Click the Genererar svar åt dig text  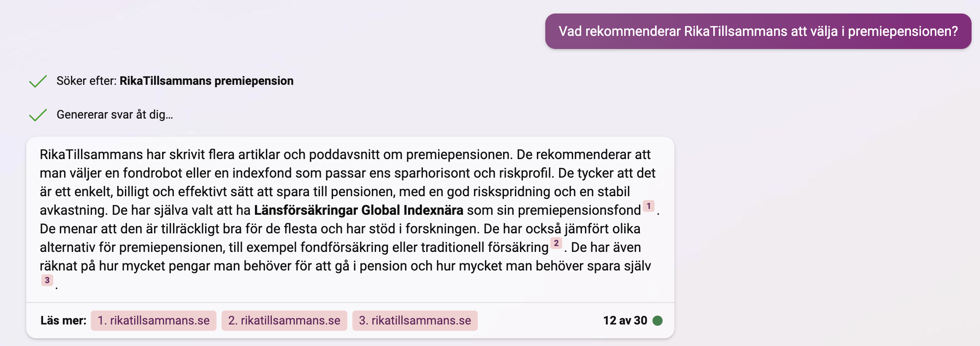(115, 115)
